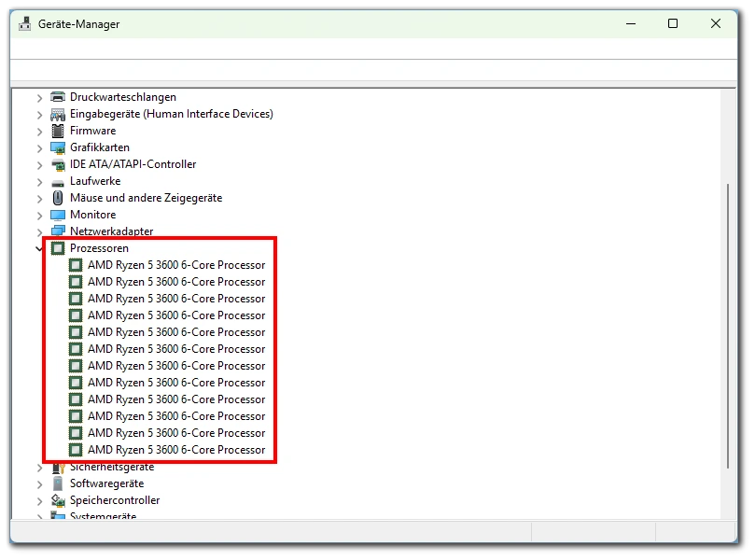Select the Firmware label
755x560 pixels.
[93, 131]
